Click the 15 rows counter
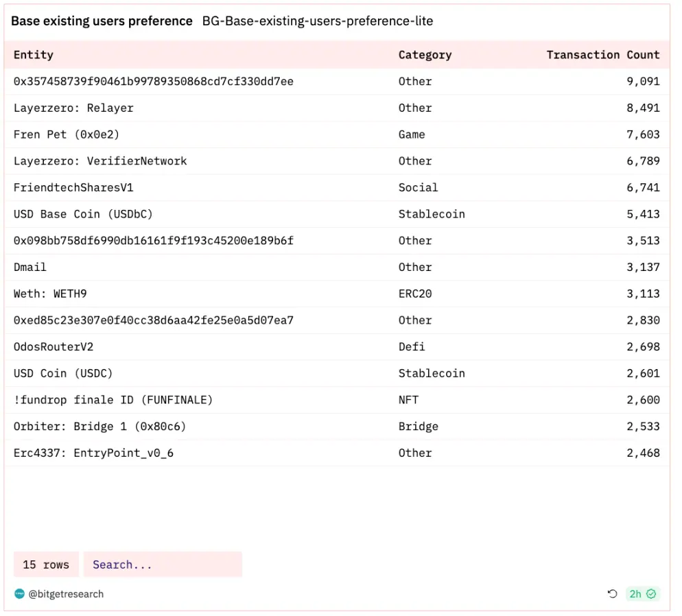682x616 pixels. click(x=46, y=565)
